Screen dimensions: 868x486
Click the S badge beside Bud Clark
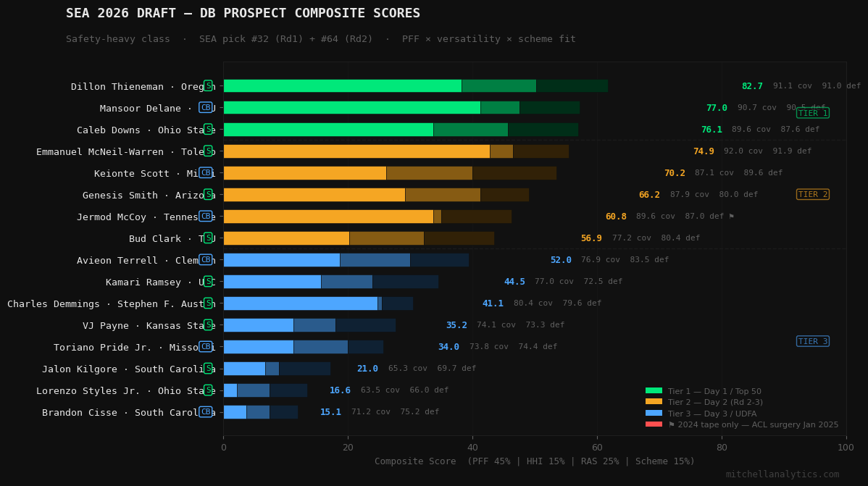208,238
